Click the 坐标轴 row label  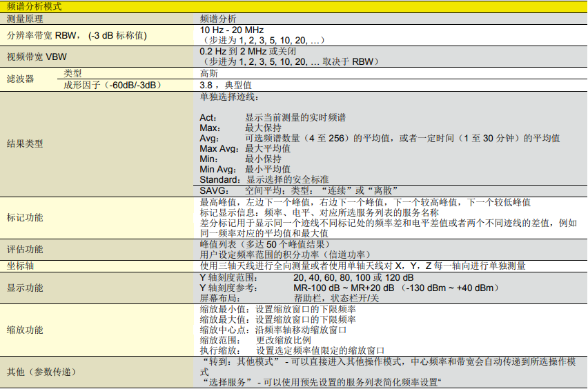[20, 266]
